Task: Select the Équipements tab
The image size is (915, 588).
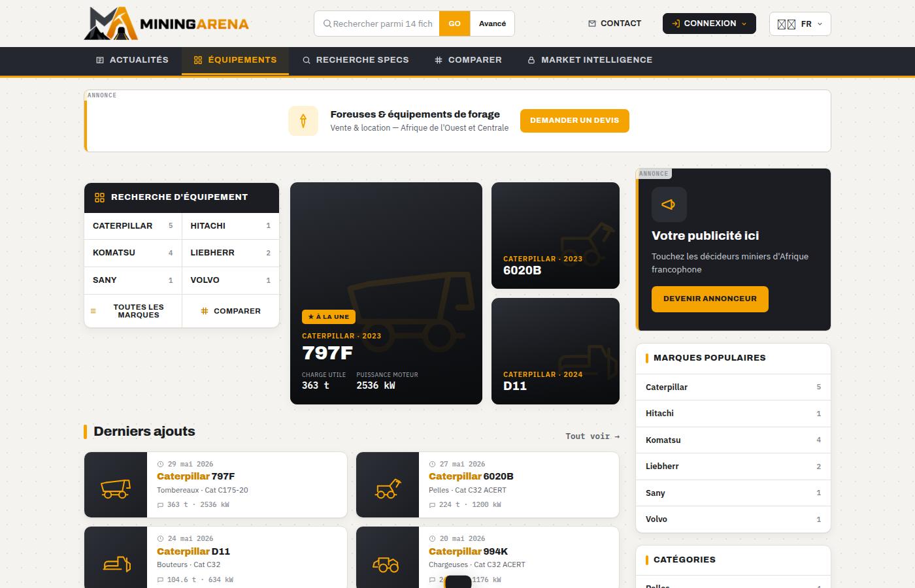Action: [235, 60]
